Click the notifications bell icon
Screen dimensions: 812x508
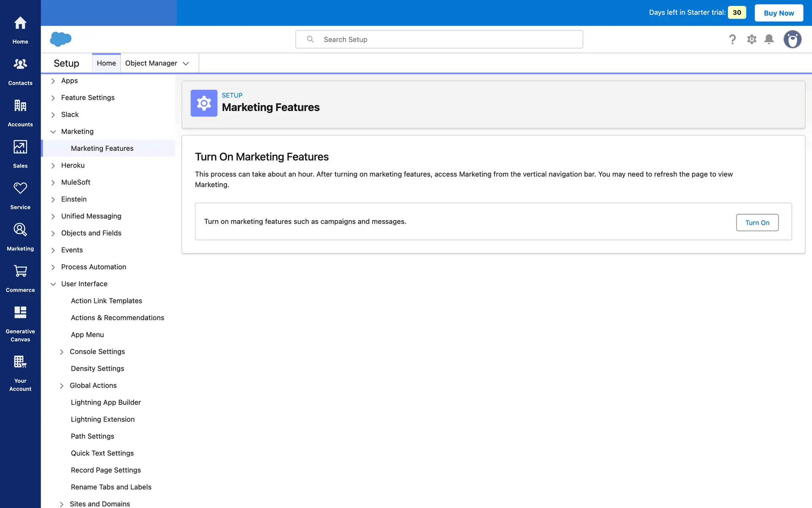[x=769, y=39]
